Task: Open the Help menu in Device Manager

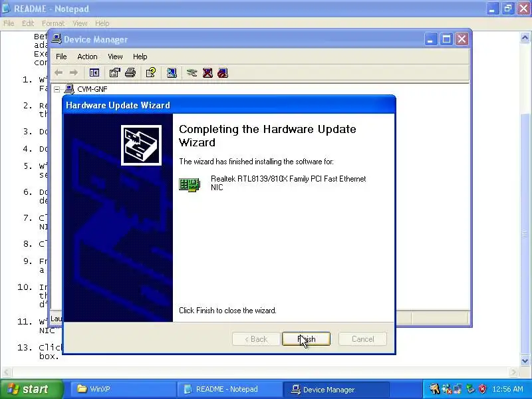Action: [140, 57]
